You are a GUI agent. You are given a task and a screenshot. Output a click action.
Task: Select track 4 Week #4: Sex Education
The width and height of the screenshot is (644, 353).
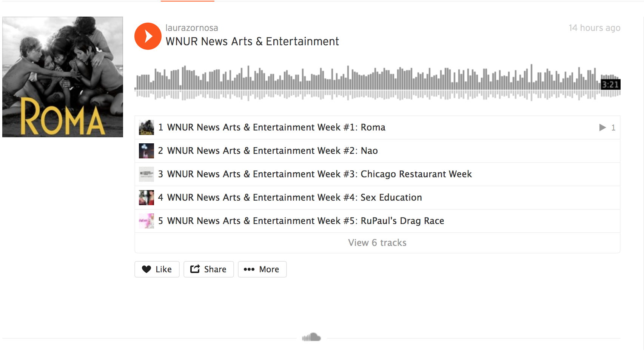tap(377, 198)
